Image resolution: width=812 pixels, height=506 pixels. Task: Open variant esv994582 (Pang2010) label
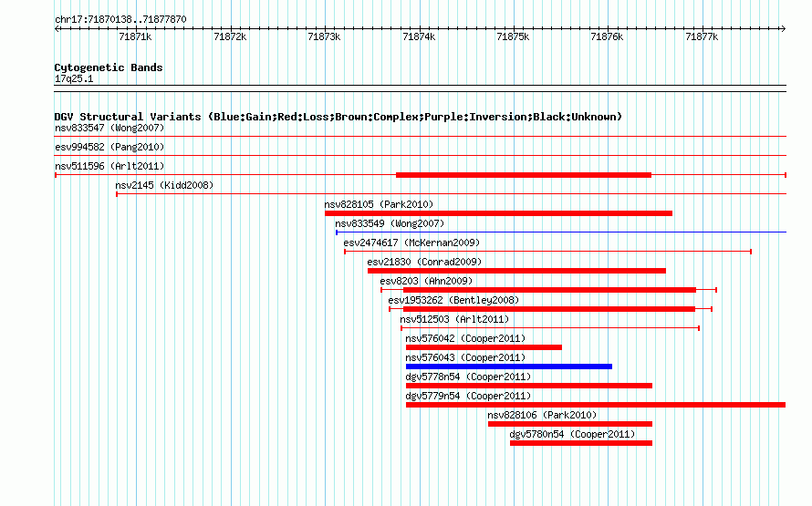click(x=109, y=147)
